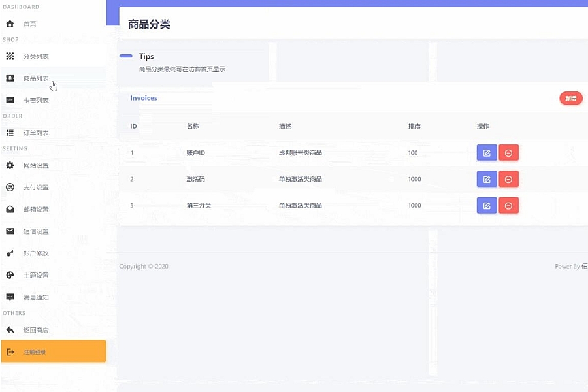588x392 pixels.
Task: Click the Copyright © 2020 footer text
Action: (144, 266)
